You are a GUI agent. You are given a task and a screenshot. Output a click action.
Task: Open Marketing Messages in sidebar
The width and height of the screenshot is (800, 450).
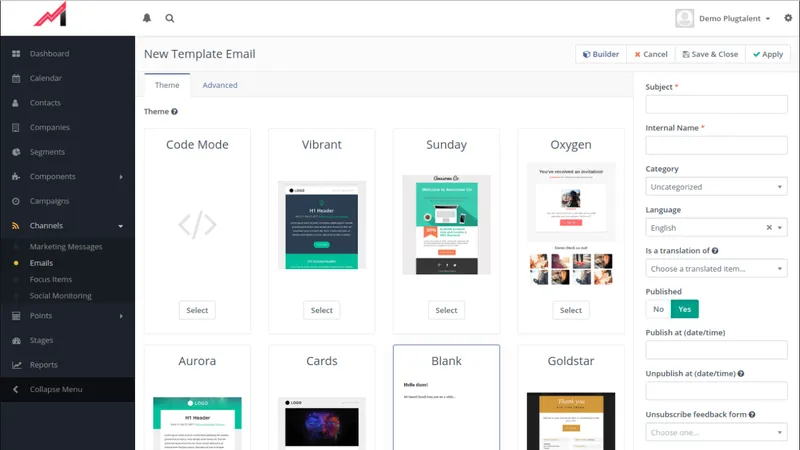66,246
